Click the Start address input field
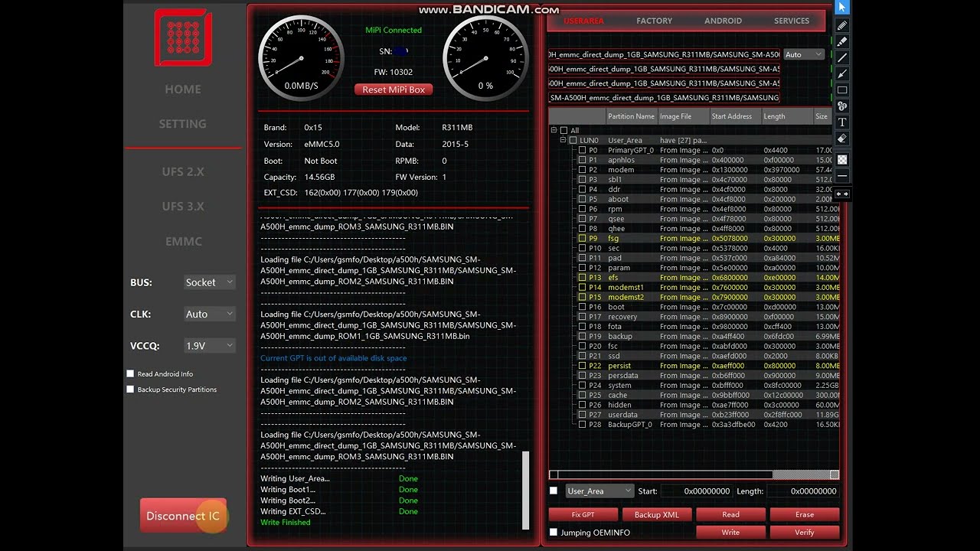Viewport: 980px width, 551px height. coord(696,491)
